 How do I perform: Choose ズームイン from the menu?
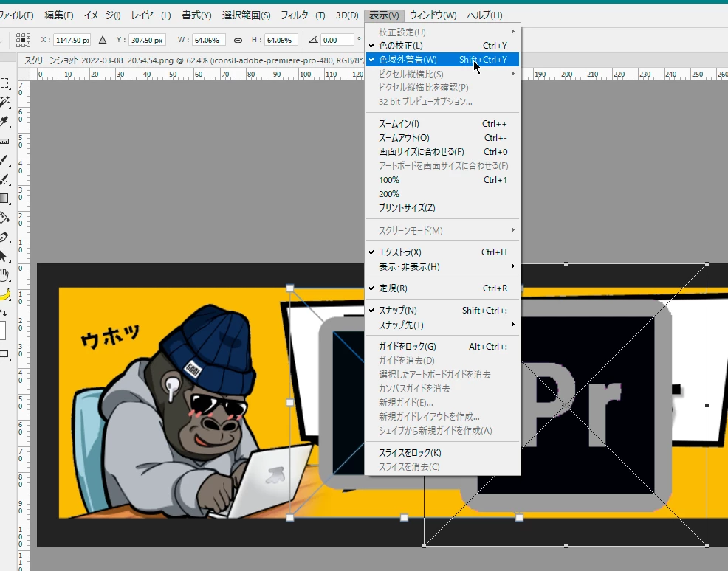click(442, 124)
